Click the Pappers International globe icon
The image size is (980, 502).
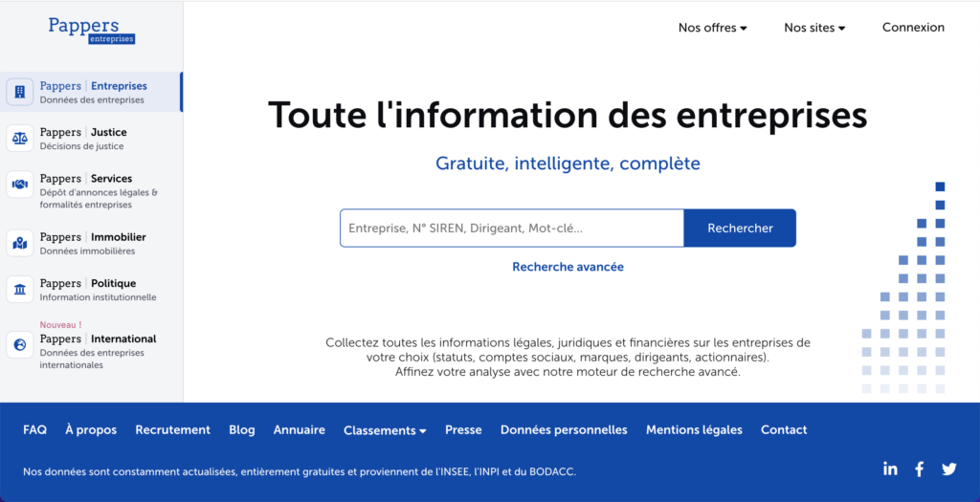pyautogui.click(x=20, y=345)
